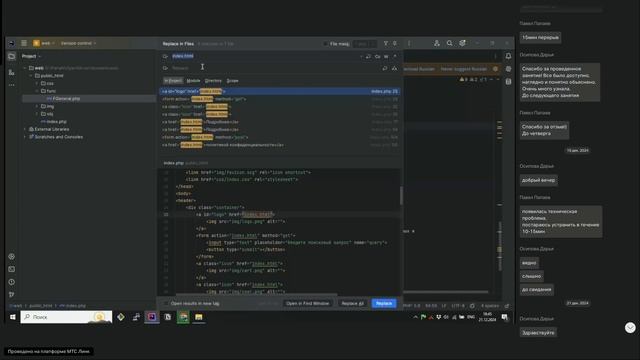Open File Explorer on taskbar
Viewport: 640px width, 360px height.
(199, 317)
